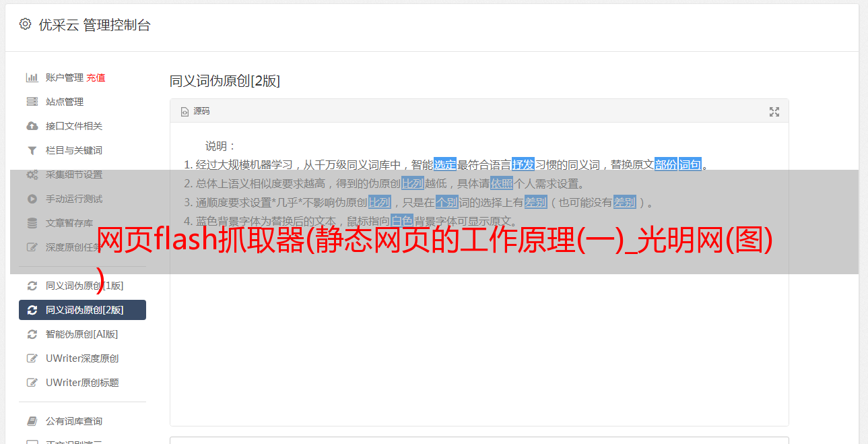Image resolution: width=868 pixels, height=444 pixels.
Task: Open 同义词伪原创[2版] in the sidebar
Action: click(x=82, y=310)
